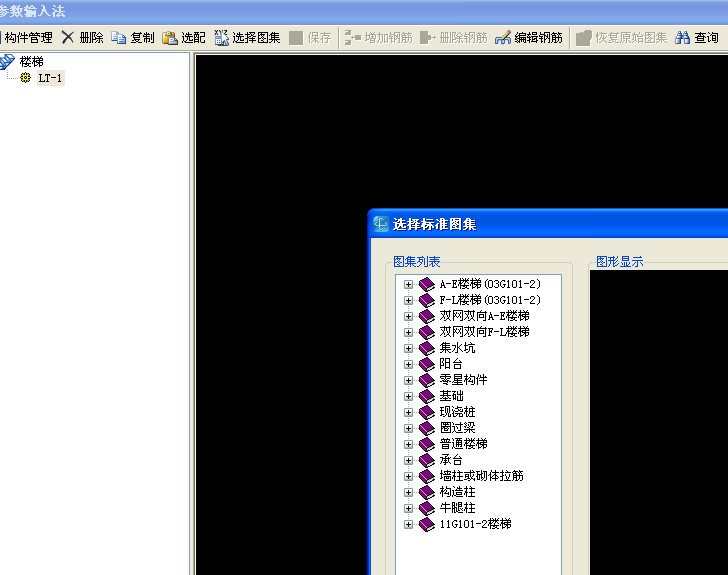Expand the 普通楼梯 tree node
Viewport: 728px width, 575px height.
click(408, 444)
